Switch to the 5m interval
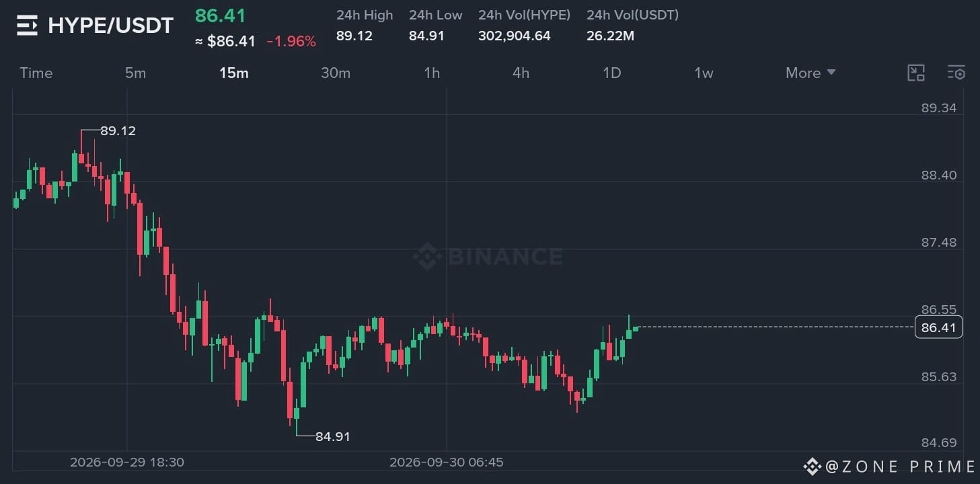Image resolution: width=980 pixels, height=484 pixels. click(x=135, y=73)
